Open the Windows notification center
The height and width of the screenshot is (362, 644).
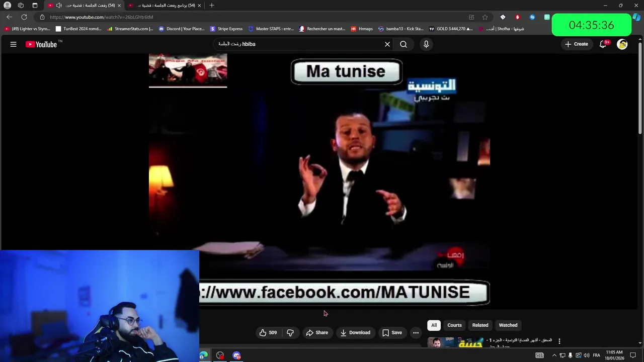tap(633, 355)
